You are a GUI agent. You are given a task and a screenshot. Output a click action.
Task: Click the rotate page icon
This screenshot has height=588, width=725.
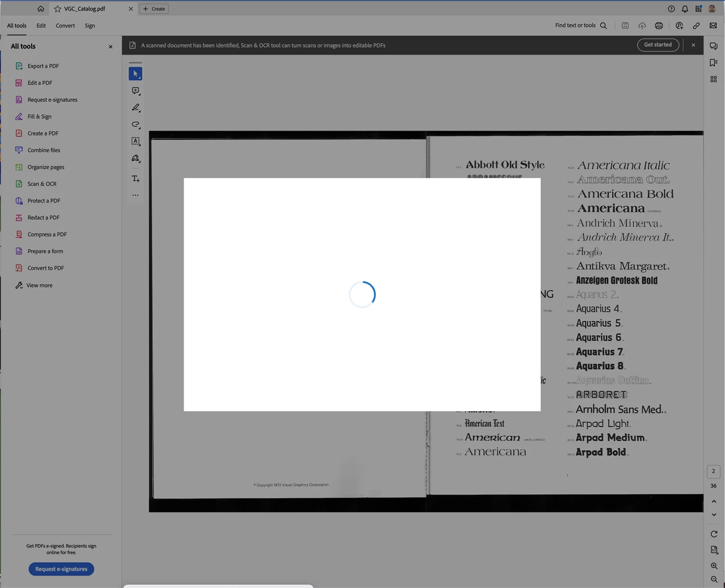coord(714,534)
